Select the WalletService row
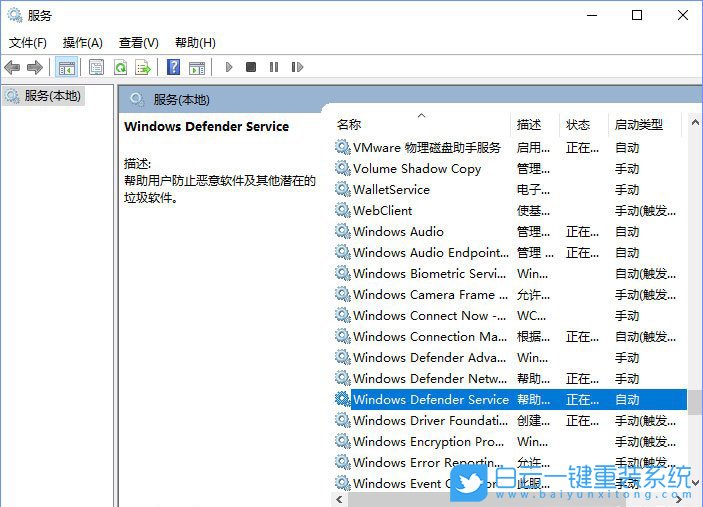 pos(510,190)
